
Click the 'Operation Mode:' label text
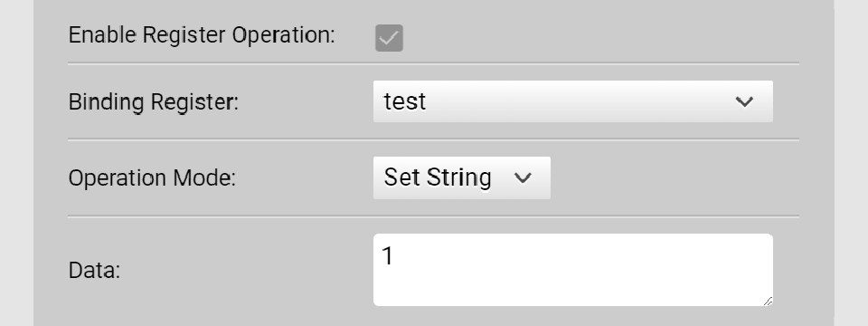[x=152, y=178]
